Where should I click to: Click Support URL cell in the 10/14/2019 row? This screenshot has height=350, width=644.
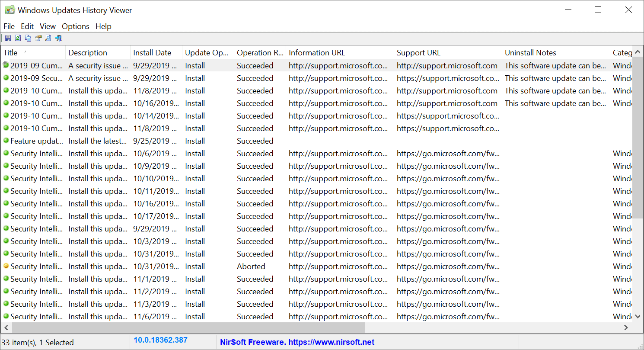[448, 116]
